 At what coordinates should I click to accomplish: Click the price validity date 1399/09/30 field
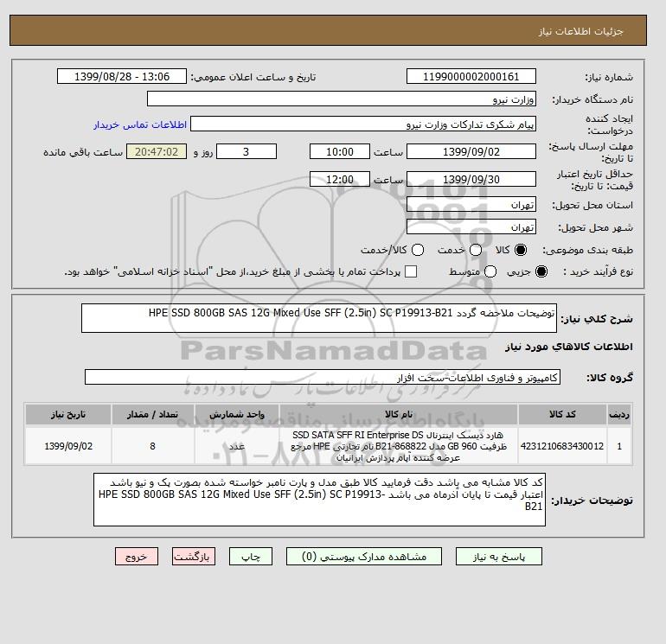[471, 179]
